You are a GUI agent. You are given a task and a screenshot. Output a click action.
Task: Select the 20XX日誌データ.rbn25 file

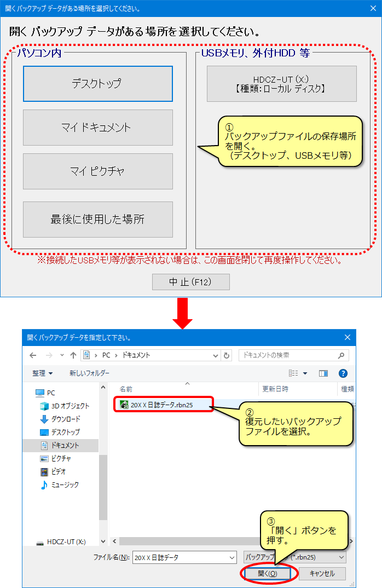tap(162, 405)
